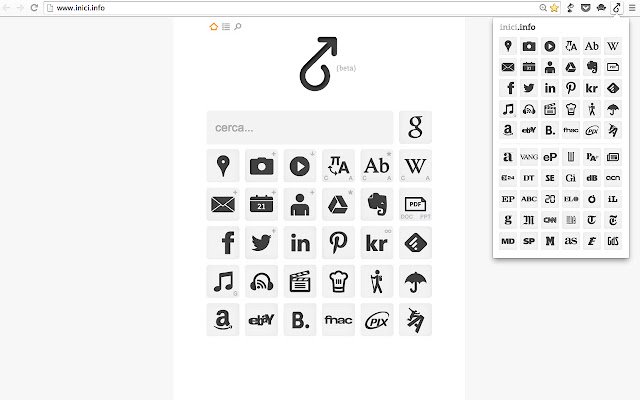Open the Google Drive tile in main grid
The height and width of the screenshot is (400, 640).
[x=338, y=204]
